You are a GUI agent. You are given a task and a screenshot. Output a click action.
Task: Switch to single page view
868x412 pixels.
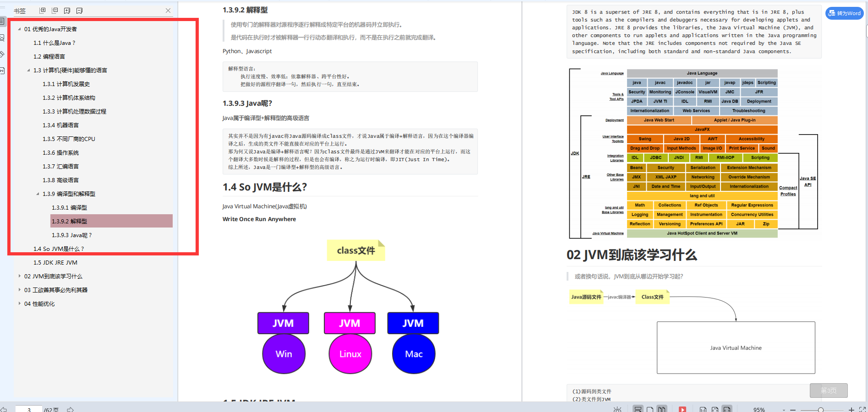click(650, 409)
